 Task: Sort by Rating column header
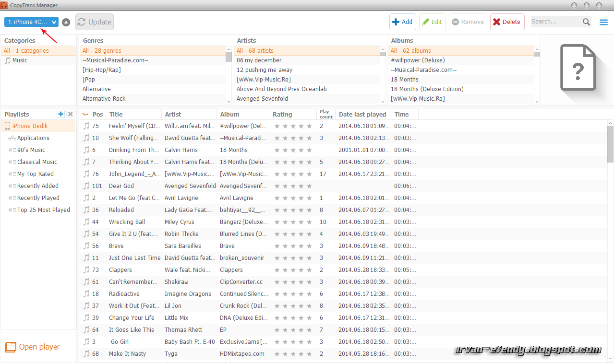click(x=293, y=114)
